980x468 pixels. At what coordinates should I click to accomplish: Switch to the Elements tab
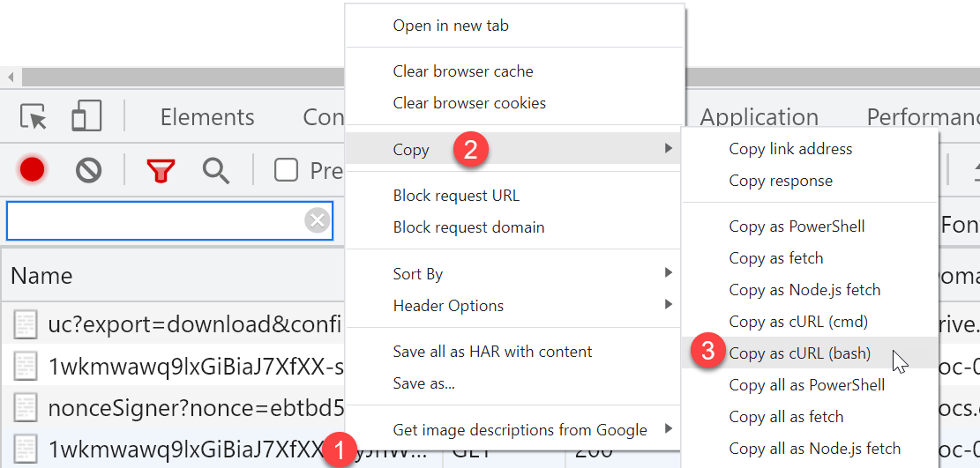(207, 117)
